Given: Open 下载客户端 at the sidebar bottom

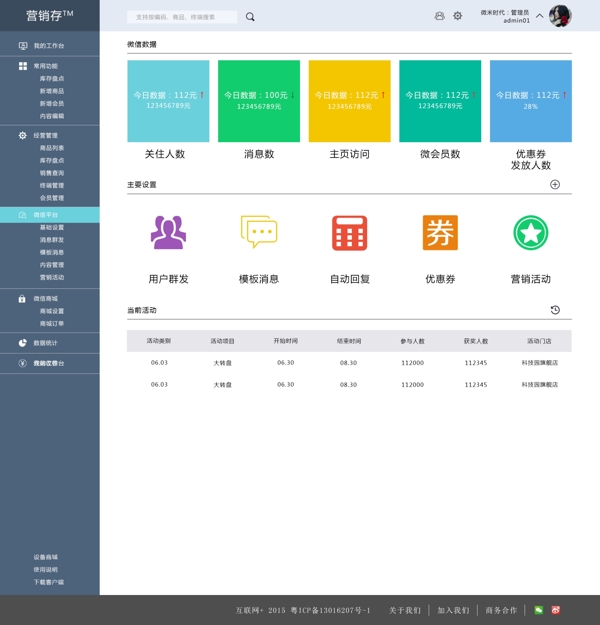Looking at the screenshot, I should click(x=49, y=582).
